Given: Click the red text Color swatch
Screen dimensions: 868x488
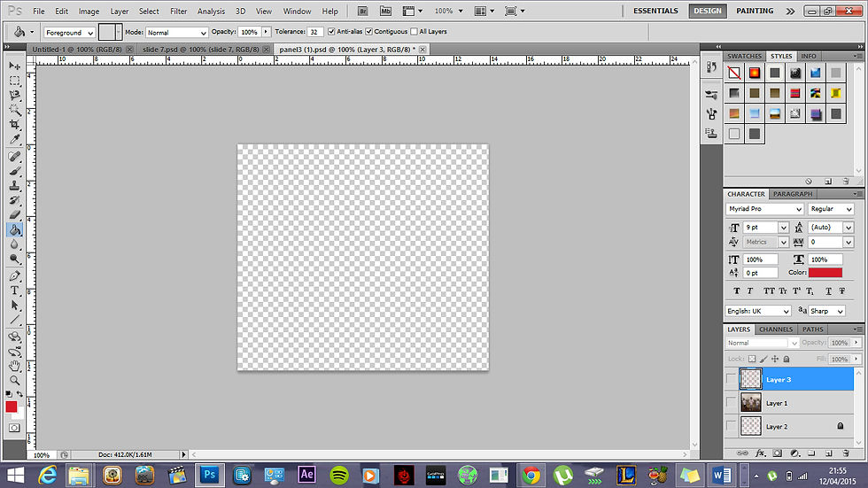Looking at the screenshot, I should [x=825, y=272].
